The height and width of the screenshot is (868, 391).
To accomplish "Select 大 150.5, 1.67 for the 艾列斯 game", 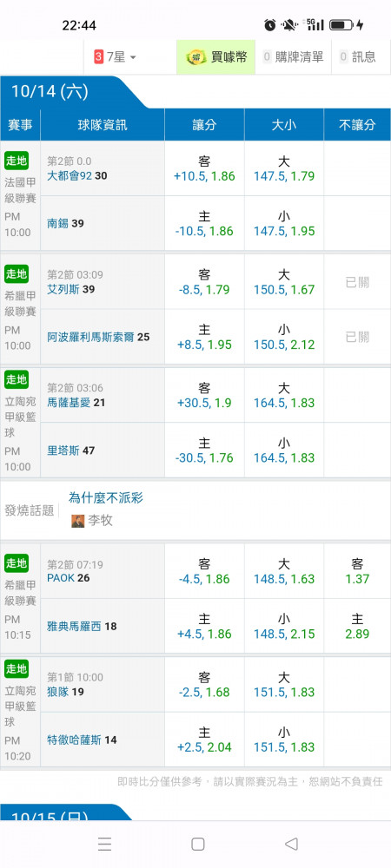I will (x=284, y=282).
